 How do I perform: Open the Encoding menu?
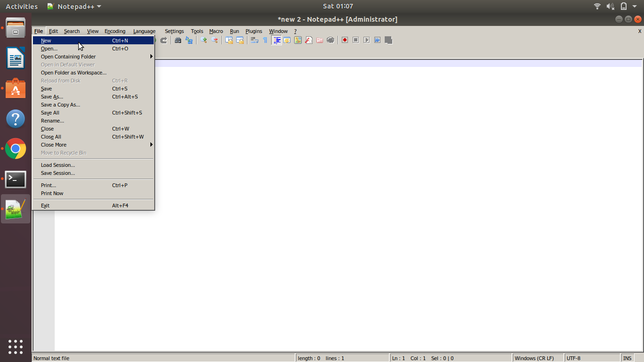(115, 31)
